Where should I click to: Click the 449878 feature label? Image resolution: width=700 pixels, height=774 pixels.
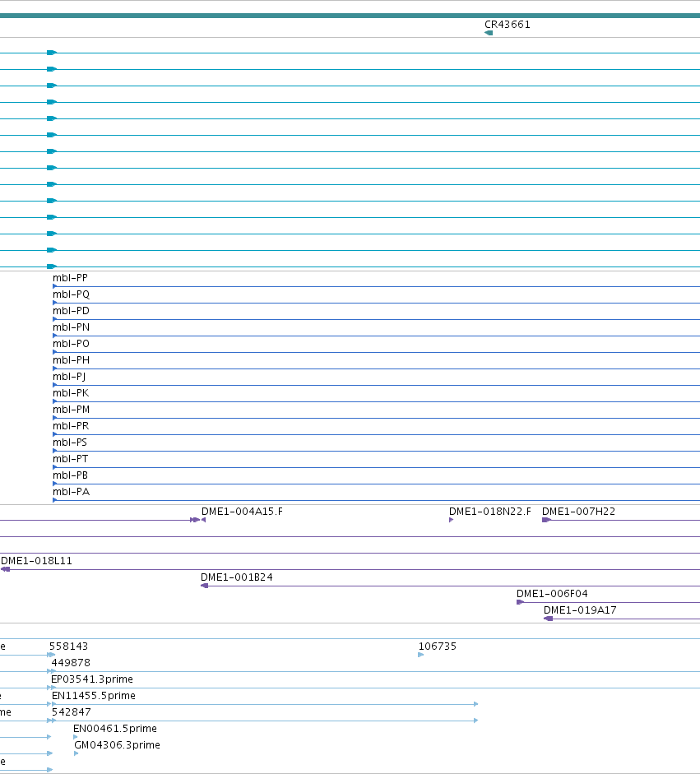71,662
